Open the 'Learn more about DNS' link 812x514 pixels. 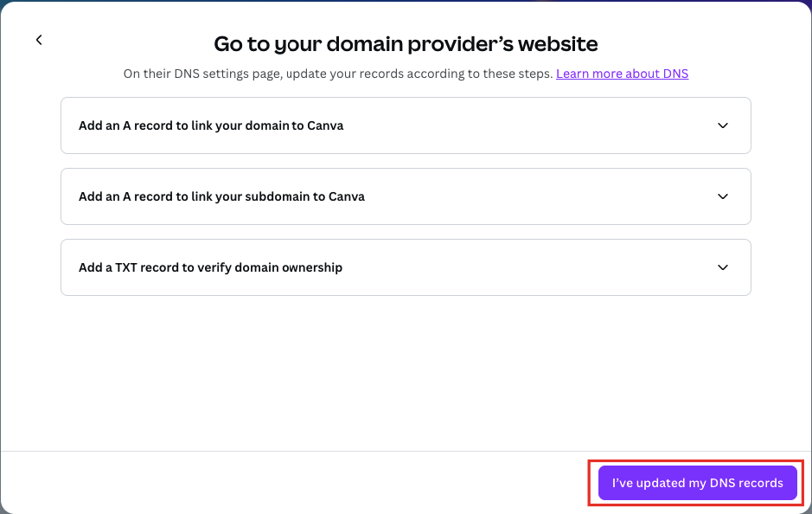tap(622, 74)
